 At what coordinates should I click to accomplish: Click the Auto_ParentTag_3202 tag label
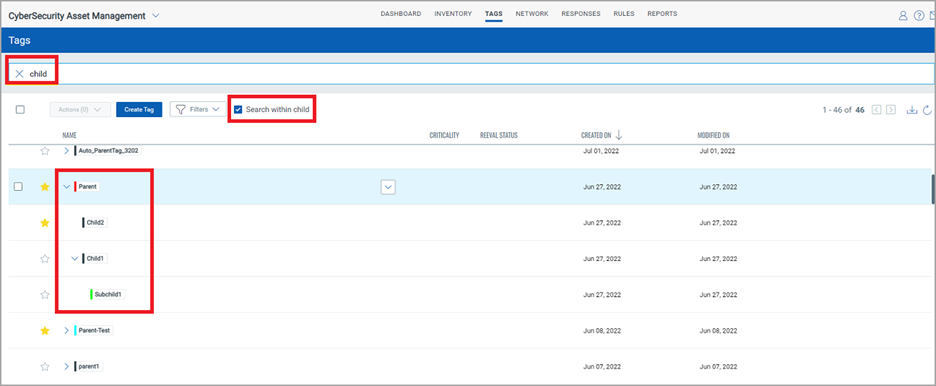point(107,151)
